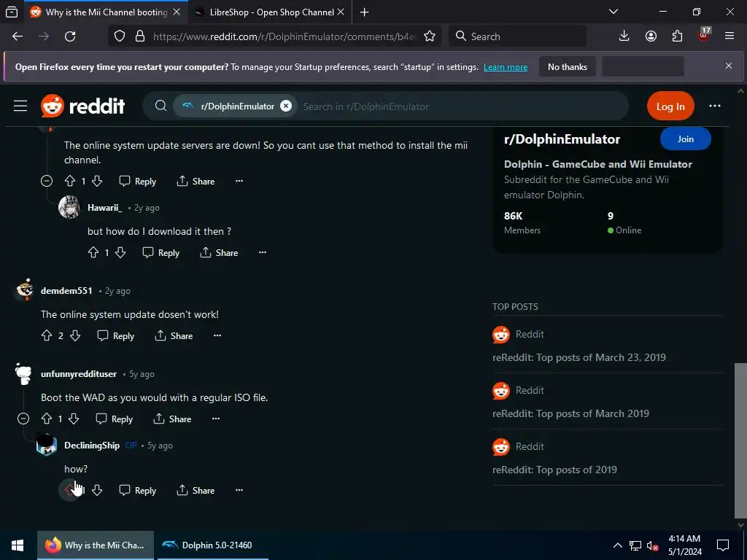
Task: Bookmark this page with the star icon
Action: 429,36
